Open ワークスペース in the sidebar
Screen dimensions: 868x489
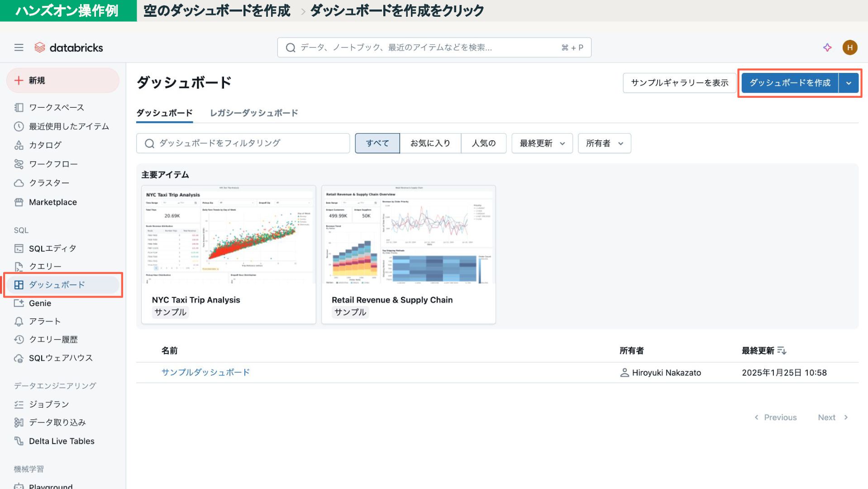[x=63, y=107]
